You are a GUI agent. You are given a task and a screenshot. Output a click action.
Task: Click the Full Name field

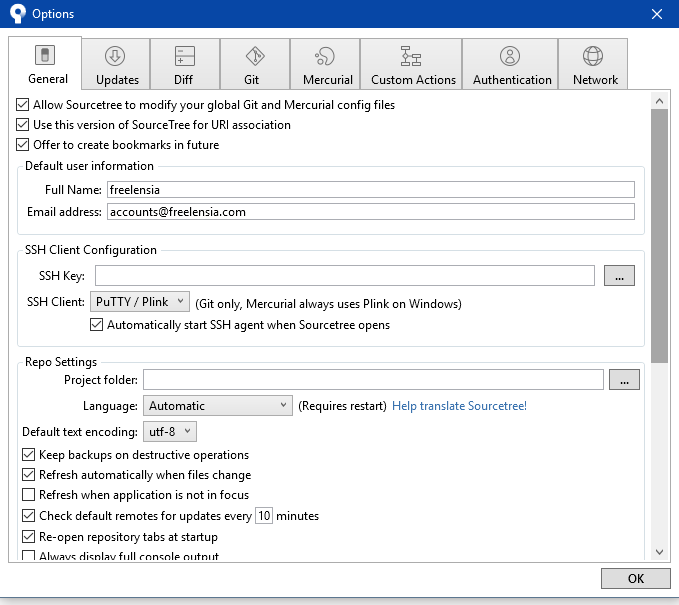point(371,190)
